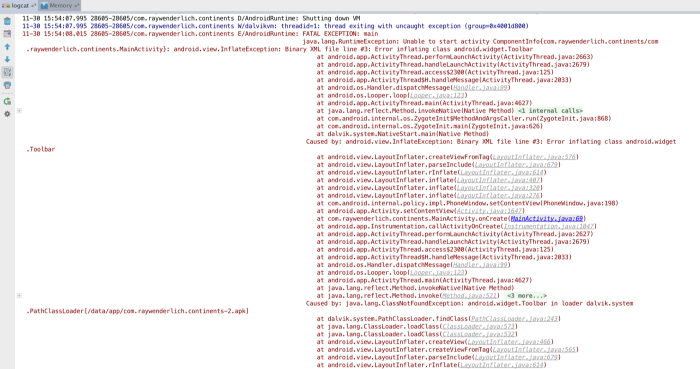
Task: Open the LayoutInflater.java:407 link
Action: [498, 180]
